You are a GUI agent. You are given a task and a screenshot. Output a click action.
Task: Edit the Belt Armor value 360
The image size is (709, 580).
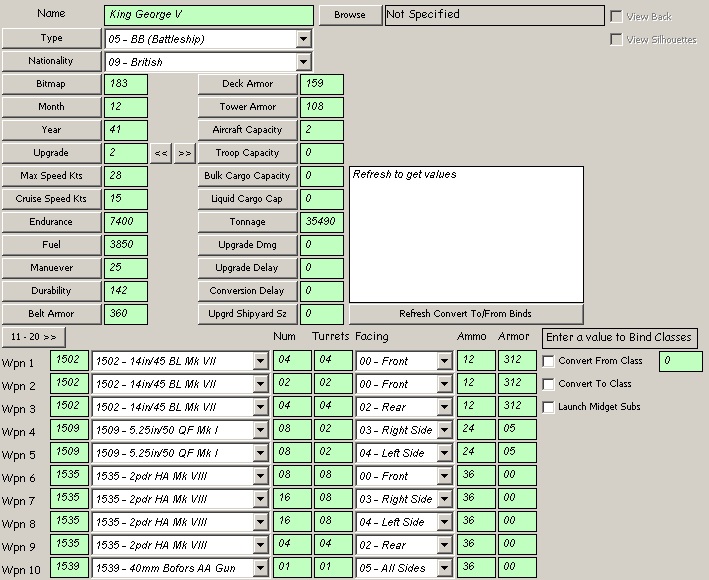click(x=126, y=314)
